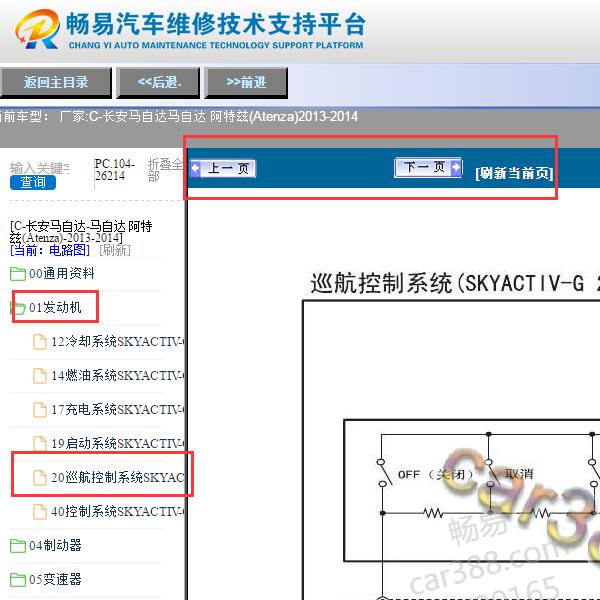Viewport: 600px width, 600px height.
Task: Click 折叠全部 to collapse all
Action: click(x=165, y=170)
